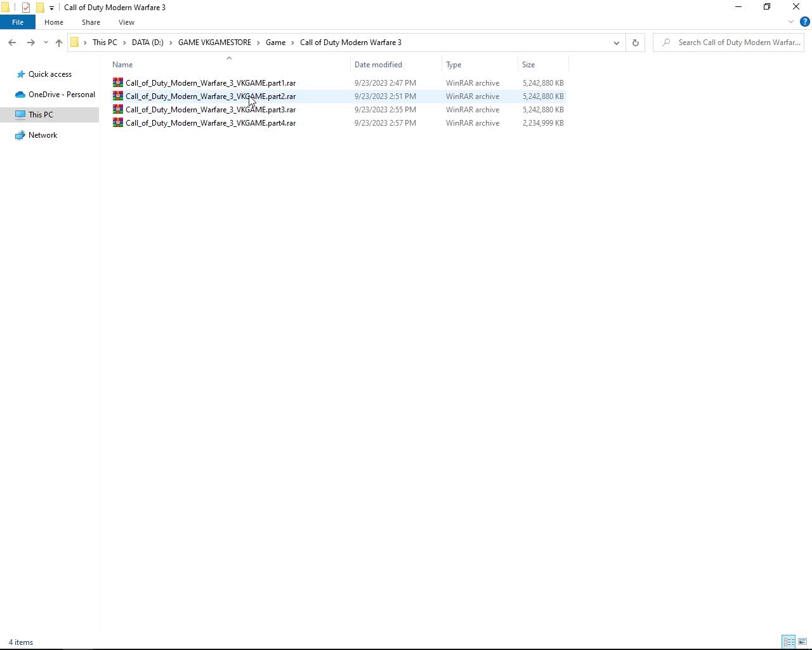Open the File menu

click(18, 22)
